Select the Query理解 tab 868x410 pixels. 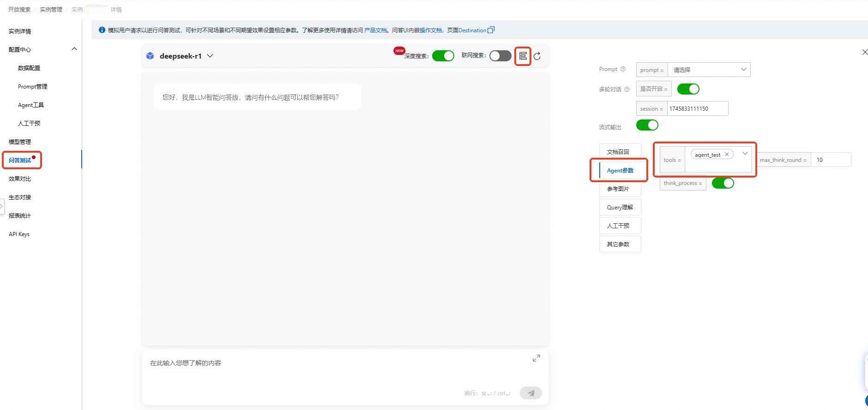coord(620,207)
